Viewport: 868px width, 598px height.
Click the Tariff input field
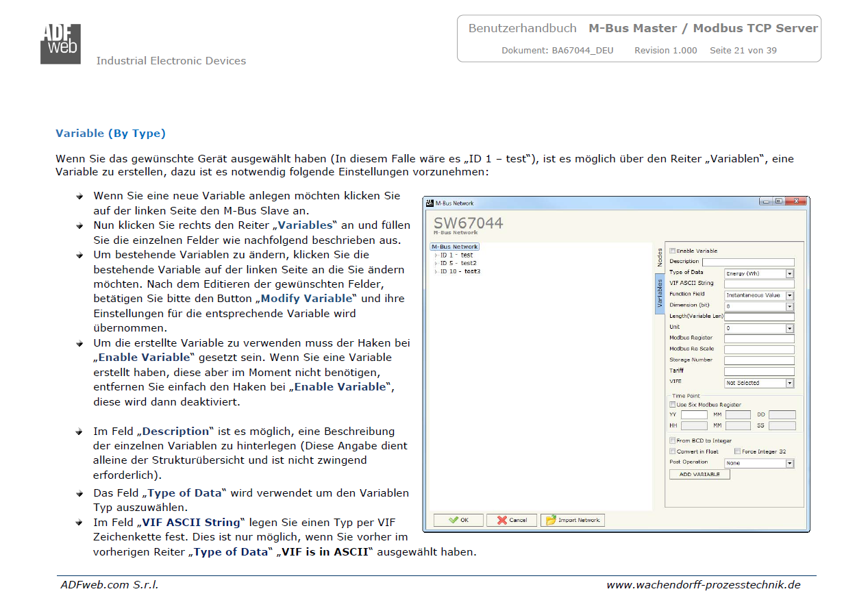pyautogui.click(x=759, y=372)
